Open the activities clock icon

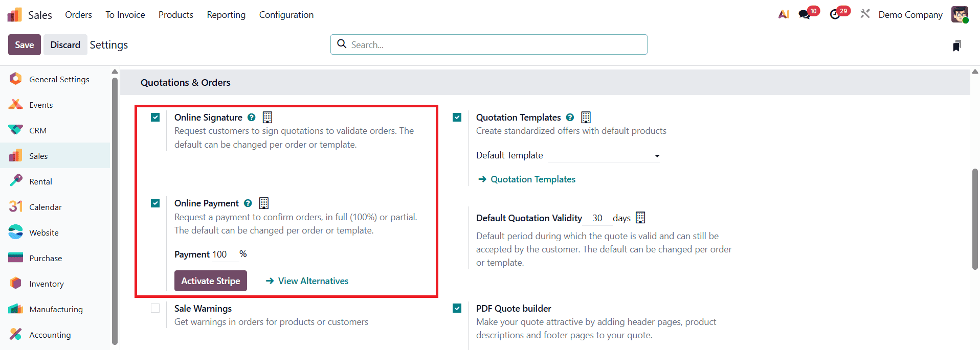coord(835,14)
